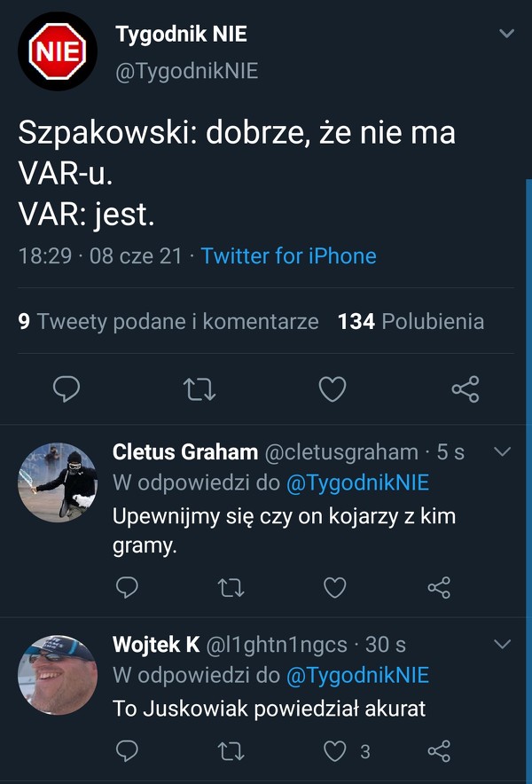Reply to the main Tygodnik NIE tweet

[66, 389]
